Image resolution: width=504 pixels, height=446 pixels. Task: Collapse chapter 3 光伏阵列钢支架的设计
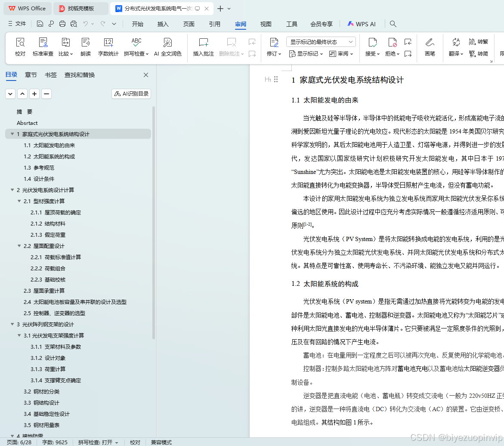tap(12, 324)
